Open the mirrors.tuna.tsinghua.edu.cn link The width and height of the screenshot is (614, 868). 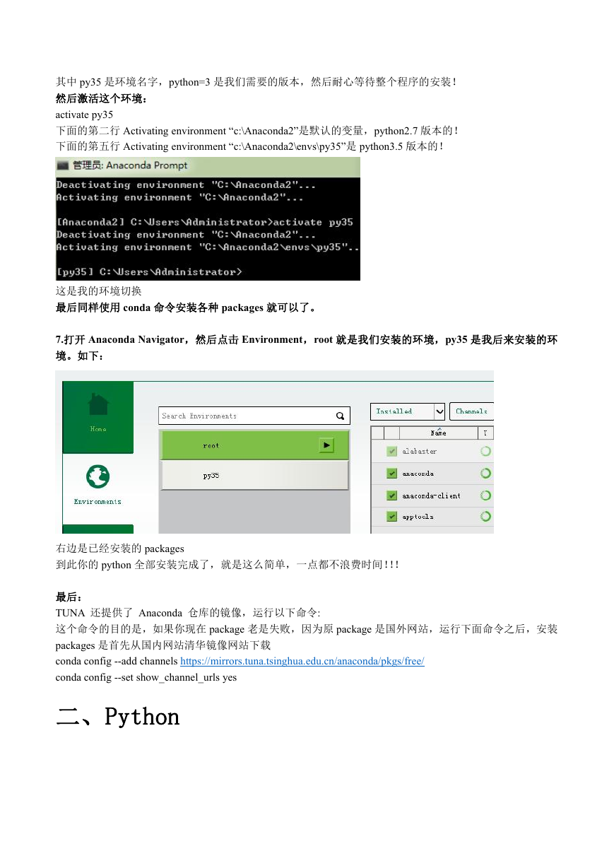[302, 662]
